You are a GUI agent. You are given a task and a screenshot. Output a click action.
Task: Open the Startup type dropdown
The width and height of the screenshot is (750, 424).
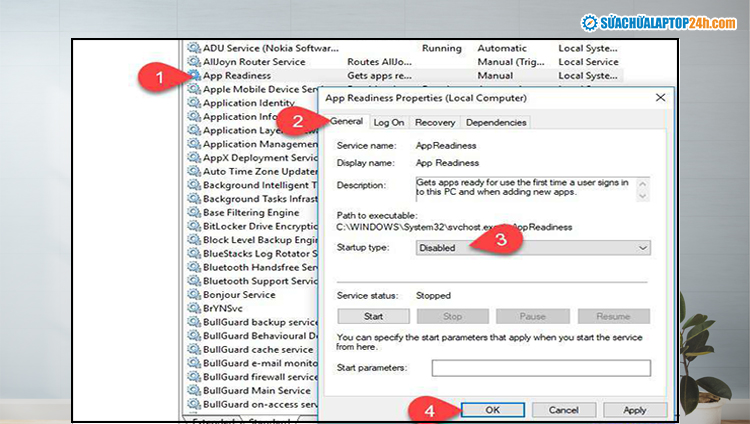click(x=532, y=248)
